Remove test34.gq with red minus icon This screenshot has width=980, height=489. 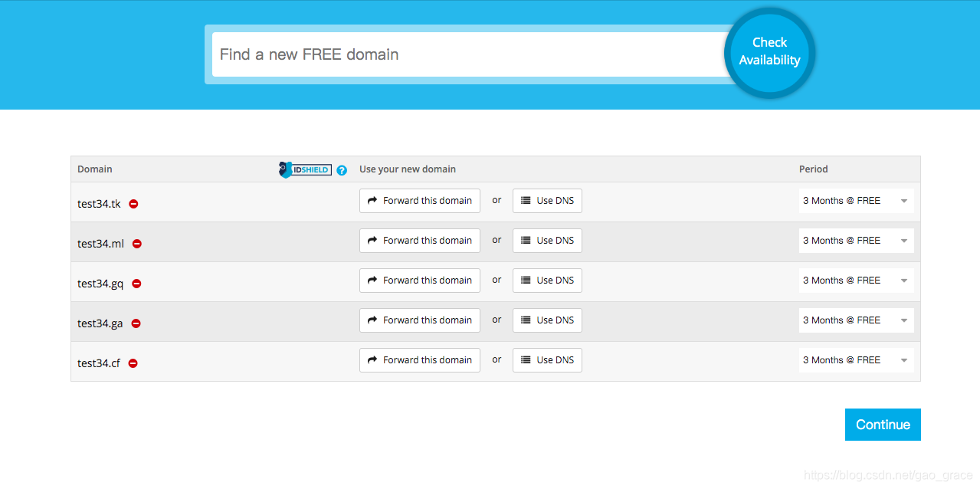click(x=136, y=284)
